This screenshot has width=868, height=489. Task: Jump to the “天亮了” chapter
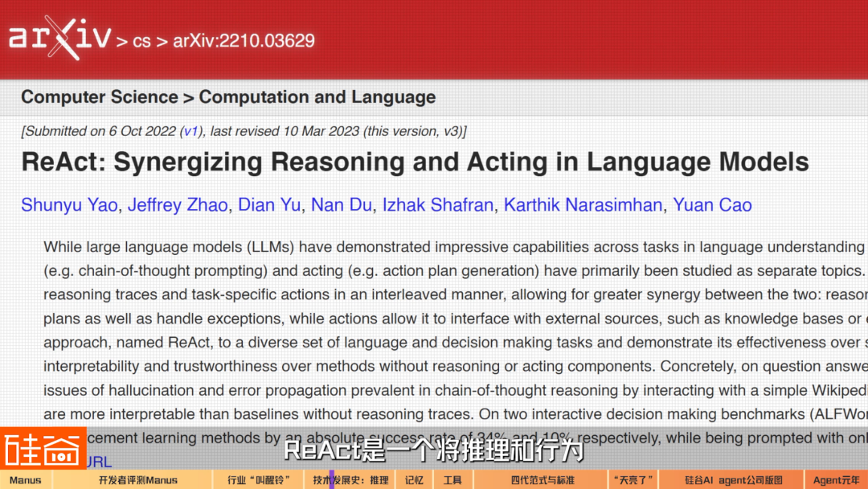(633, 479)
